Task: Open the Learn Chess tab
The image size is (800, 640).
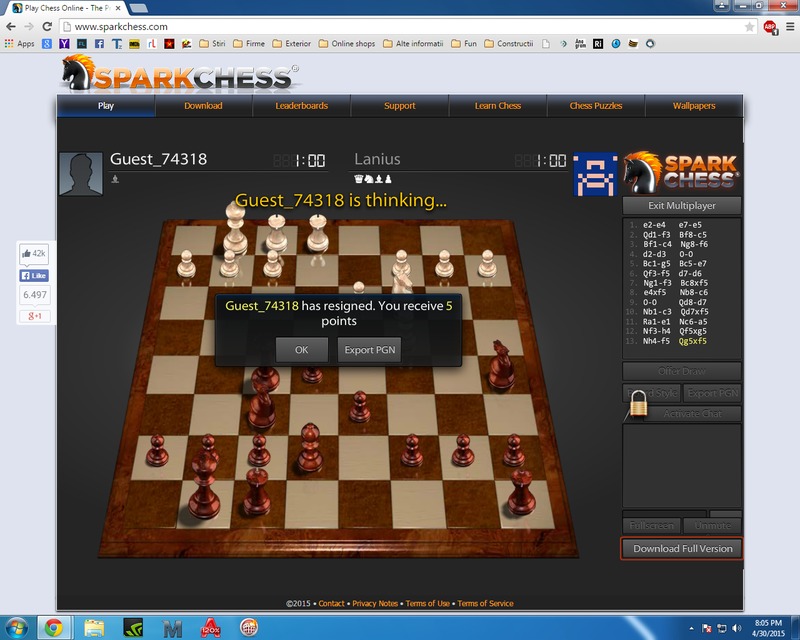Action: (x=498, y=106)
